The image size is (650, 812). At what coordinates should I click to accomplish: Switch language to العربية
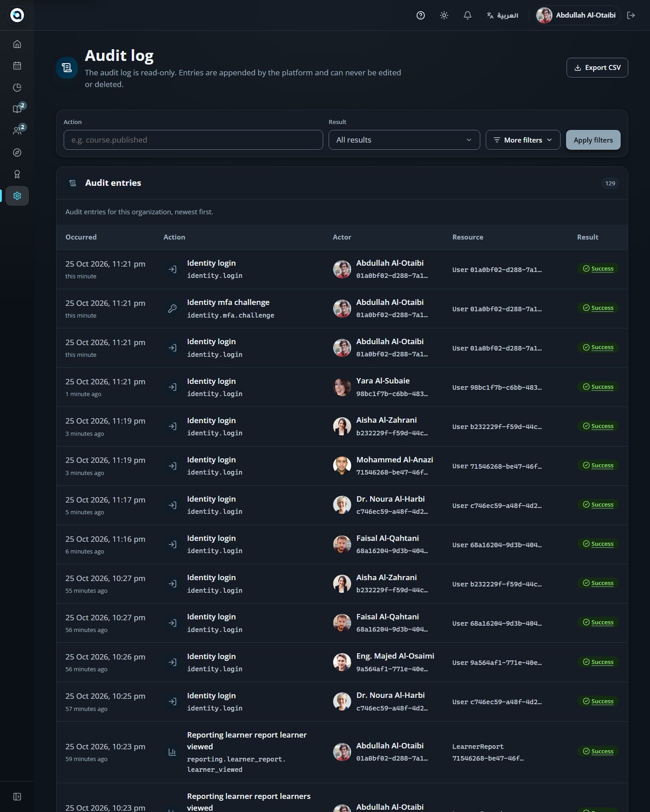pos(502,15)
